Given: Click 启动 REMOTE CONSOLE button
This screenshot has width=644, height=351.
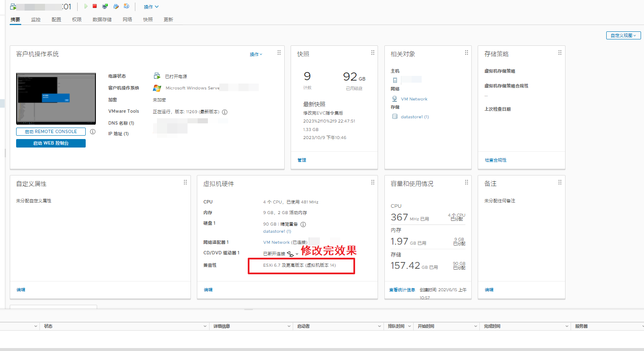Looking at the screenshot, I should coord(51,132).
